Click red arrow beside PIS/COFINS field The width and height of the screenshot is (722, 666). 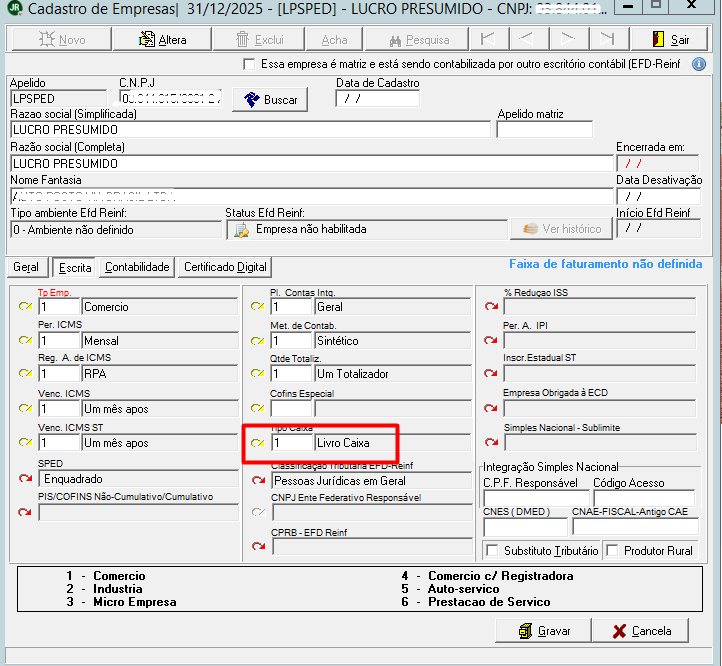click(25, 512)
